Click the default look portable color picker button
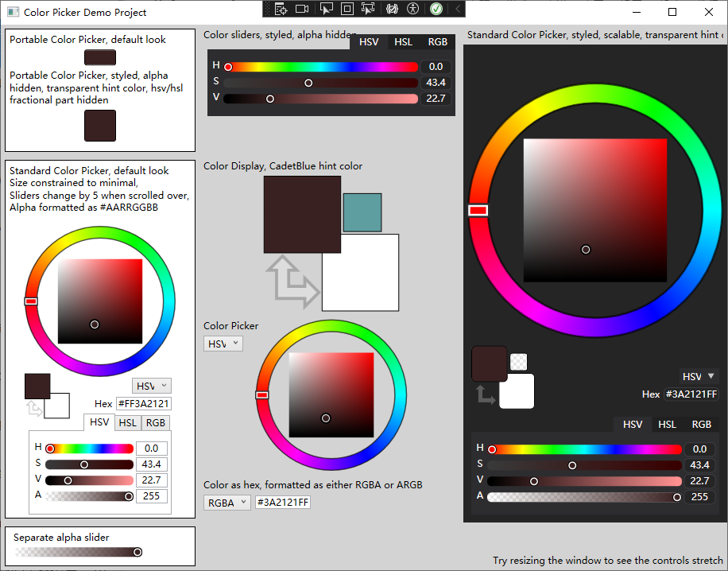 (x=100, y=57)
